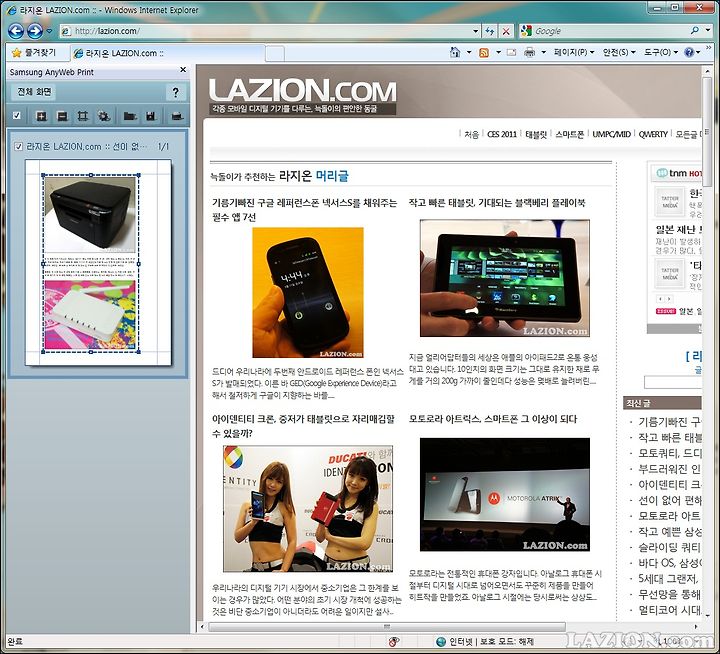Open the UMPC/MID navigation link
This screenshot has height=654, width=720.
tap(611, 134)
